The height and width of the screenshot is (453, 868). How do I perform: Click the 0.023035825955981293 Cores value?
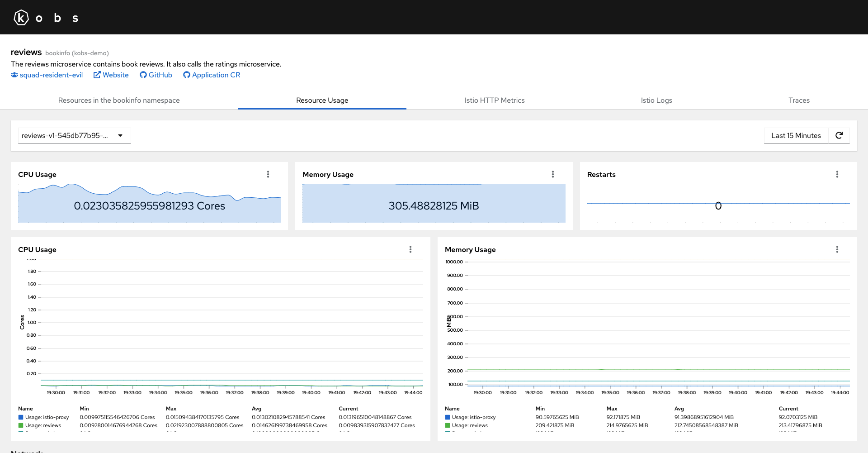pos(149,206)
